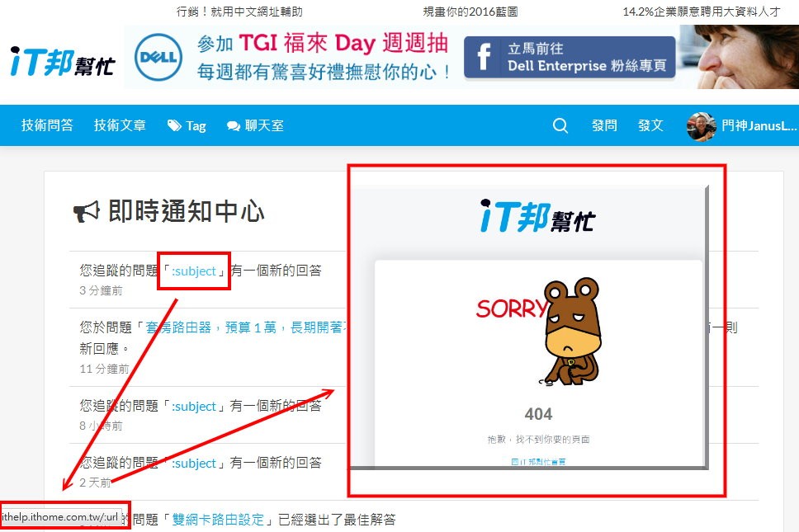Open the 技術文章 menu item

tap(120, 125)
